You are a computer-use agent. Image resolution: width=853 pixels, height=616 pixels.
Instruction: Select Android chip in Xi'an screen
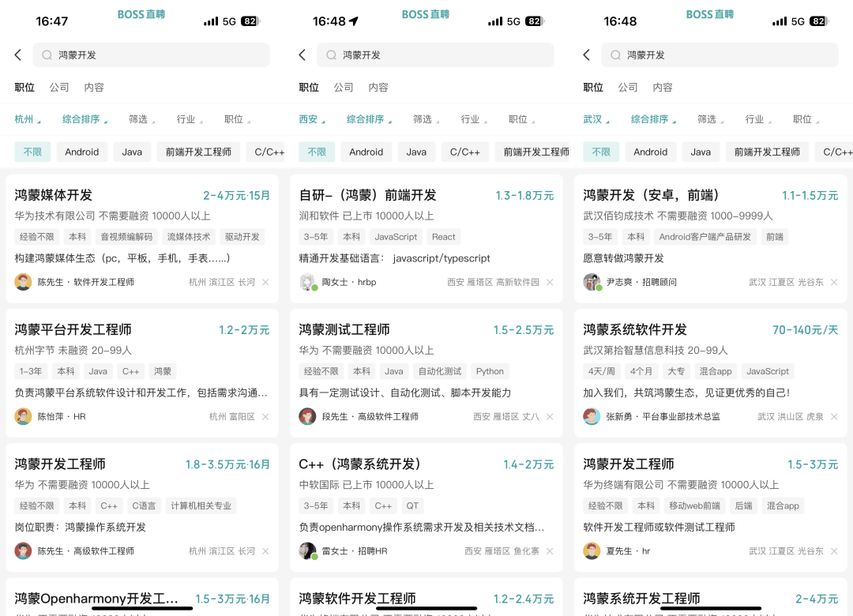tap(366, 152)
